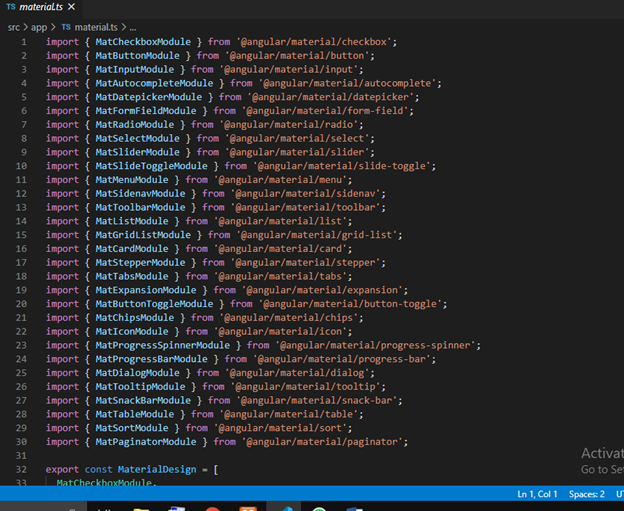Open Go to Line via Ln 1, Col 1
624x511 pixels.
coord(537,494)
